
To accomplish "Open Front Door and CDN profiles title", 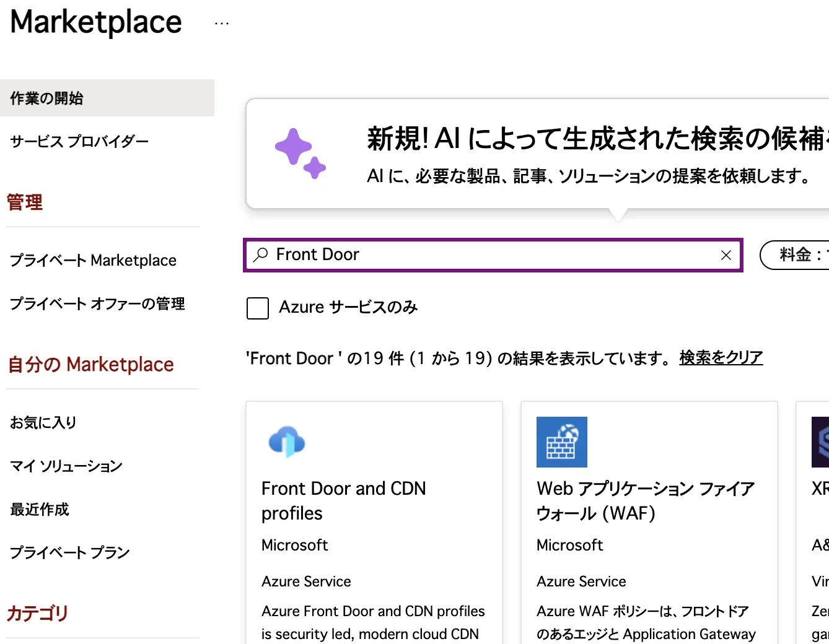I will (x=343, y=501).
